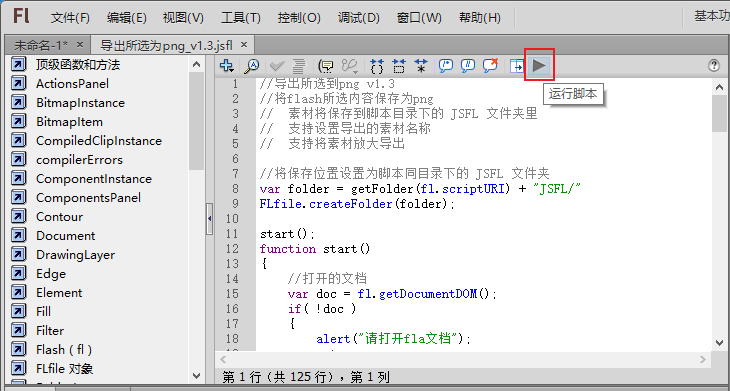The image size is (730, 391).
Task: Click the tree panel scroll down arrow
Action: coord(196,375)
